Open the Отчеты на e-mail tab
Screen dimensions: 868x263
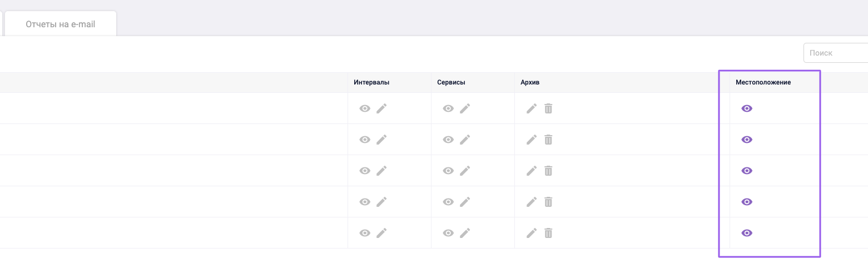pyautogui.click(x=61, y=24)
